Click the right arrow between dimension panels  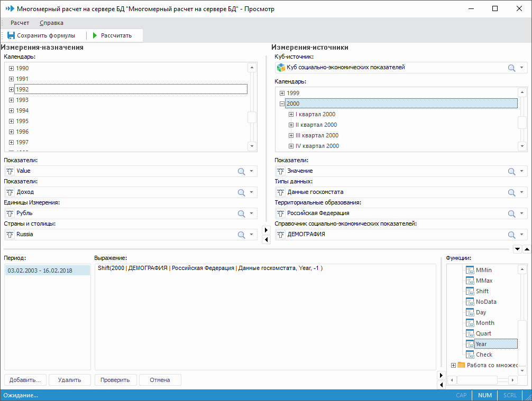266,230
